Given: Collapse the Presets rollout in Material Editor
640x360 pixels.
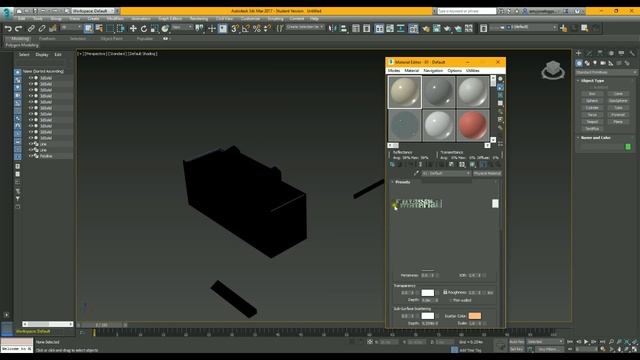Looking at the screenshot, I should [x=402, y=182].
